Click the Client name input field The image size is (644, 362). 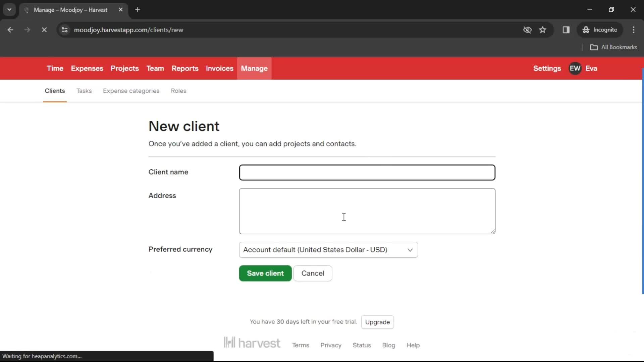(x=367, y=172)
